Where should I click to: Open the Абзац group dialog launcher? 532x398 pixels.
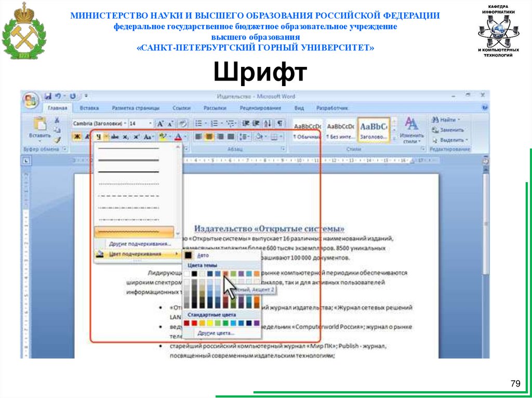coord(283,149)
